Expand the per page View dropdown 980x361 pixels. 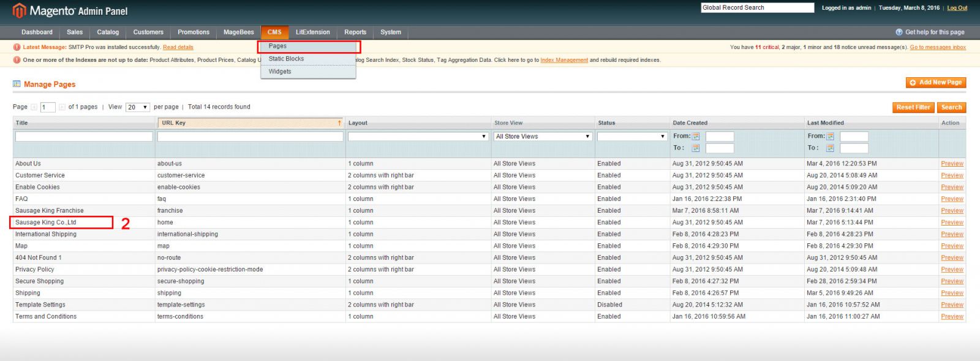[x=138, y=107]
